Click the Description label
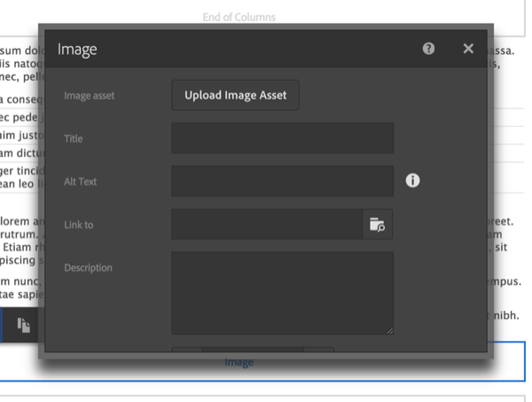The height and width of the screenshot is (402, 532). click(88, 267)
